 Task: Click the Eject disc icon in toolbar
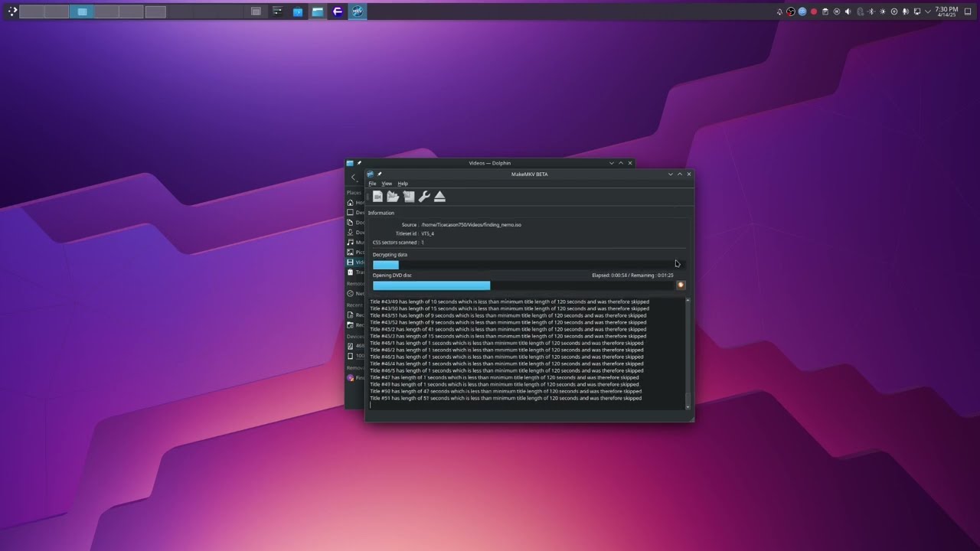coord(439,197)
